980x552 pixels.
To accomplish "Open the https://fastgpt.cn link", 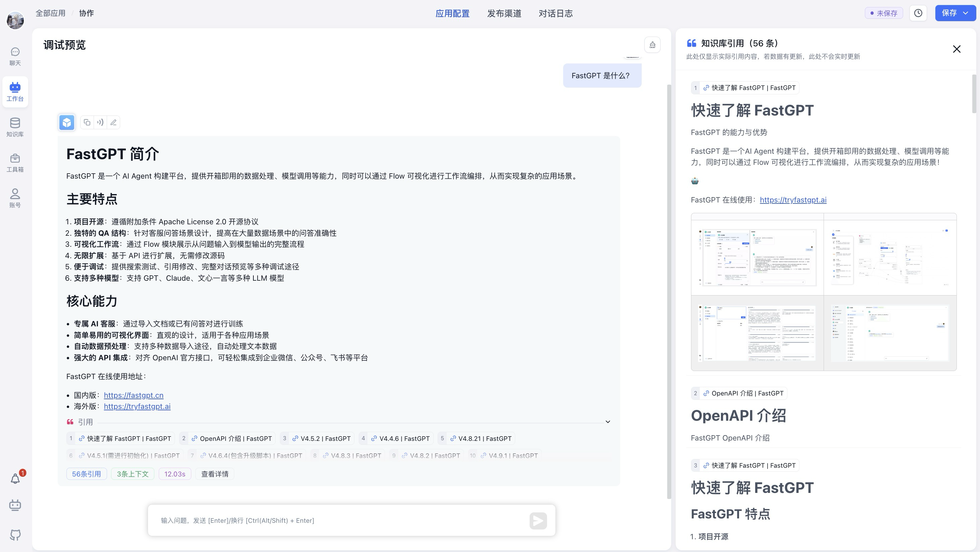I will pos(134,395).
